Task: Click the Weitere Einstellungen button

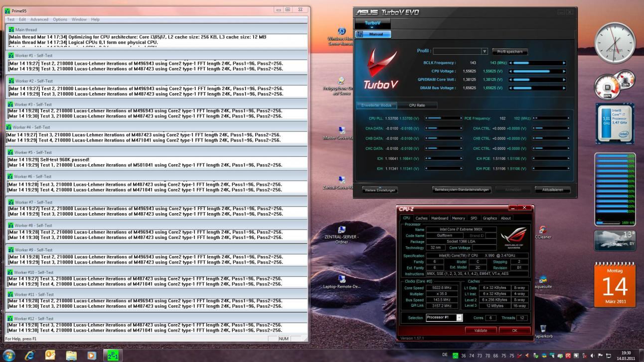Action: pyautogui.click(x=380, y=190)
